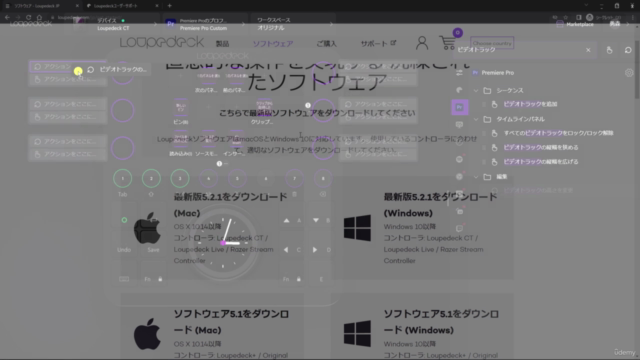
Task: Filter actions by rotation type icon
Action: [x=628, y=50]
